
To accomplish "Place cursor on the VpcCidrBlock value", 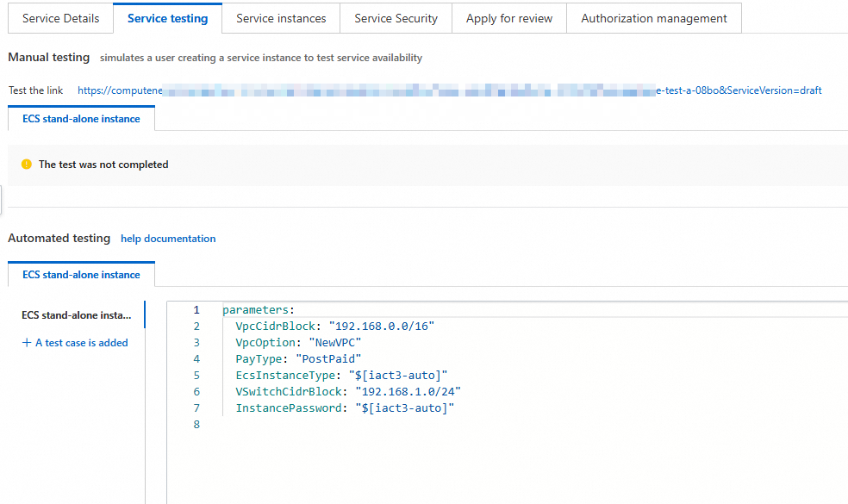I will click(382, 327).
